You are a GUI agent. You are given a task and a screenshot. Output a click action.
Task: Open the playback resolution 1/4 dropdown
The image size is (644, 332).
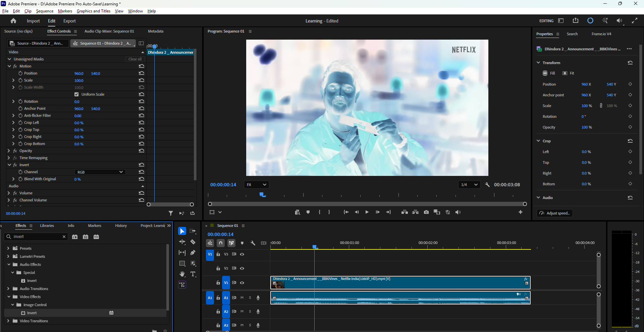(469, 185)
